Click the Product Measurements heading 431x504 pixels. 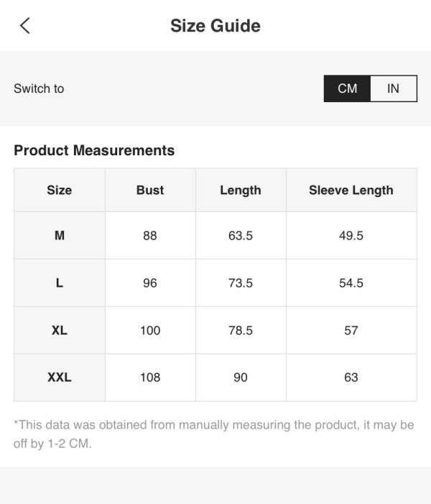tap(94, 150)
